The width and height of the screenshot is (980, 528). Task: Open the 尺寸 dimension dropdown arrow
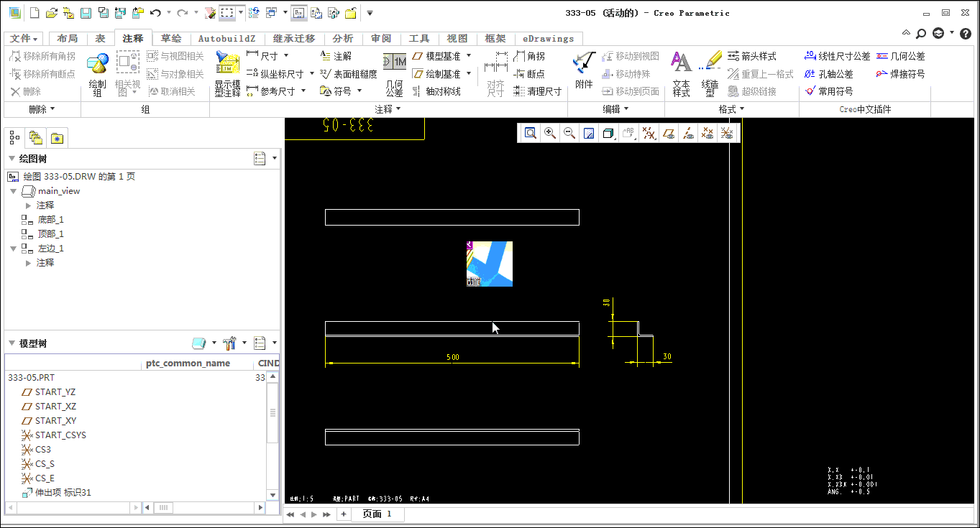(x=286, y=56)
